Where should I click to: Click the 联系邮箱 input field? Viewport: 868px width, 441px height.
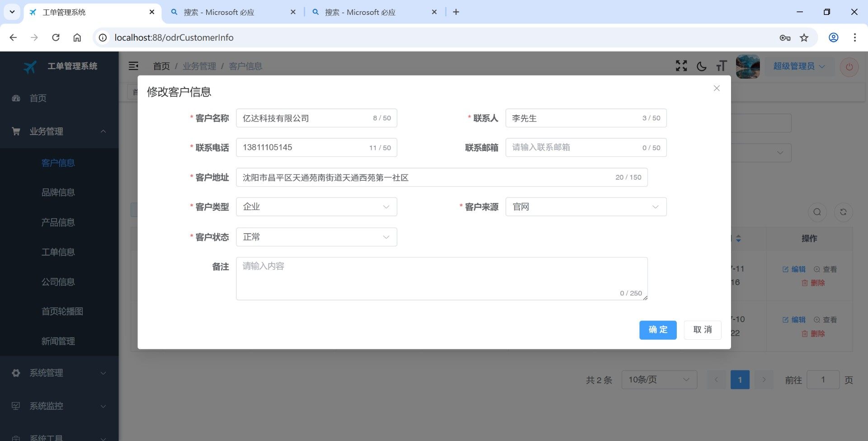574,148
